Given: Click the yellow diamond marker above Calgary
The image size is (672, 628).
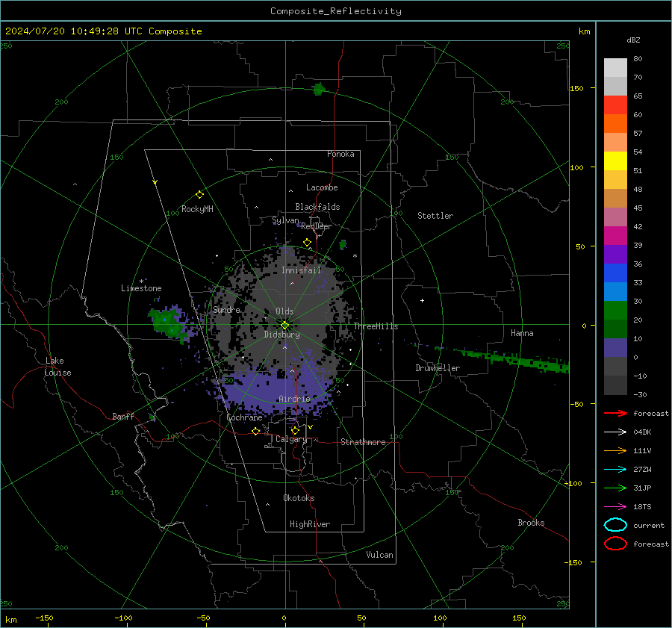Looking at the screenshot, I should pyautogui.click(x=295, y=430).
